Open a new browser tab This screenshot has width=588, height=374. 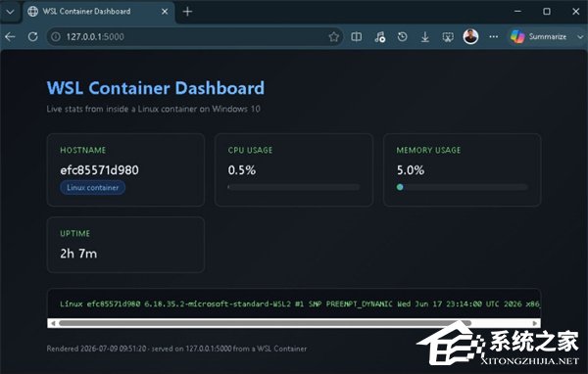click(x=187, y=12)
